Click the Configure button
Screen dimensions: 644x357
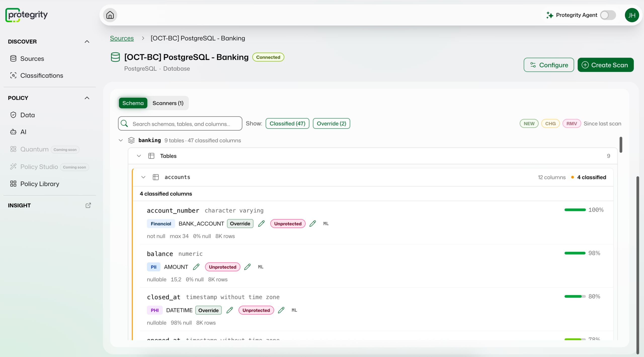point(549,65)
